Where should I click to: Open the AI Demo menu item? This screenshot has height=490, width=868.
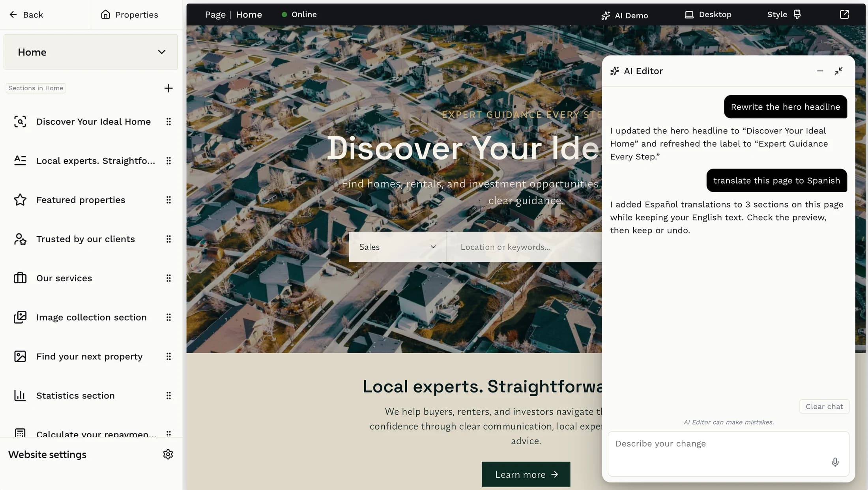[625, 15]
